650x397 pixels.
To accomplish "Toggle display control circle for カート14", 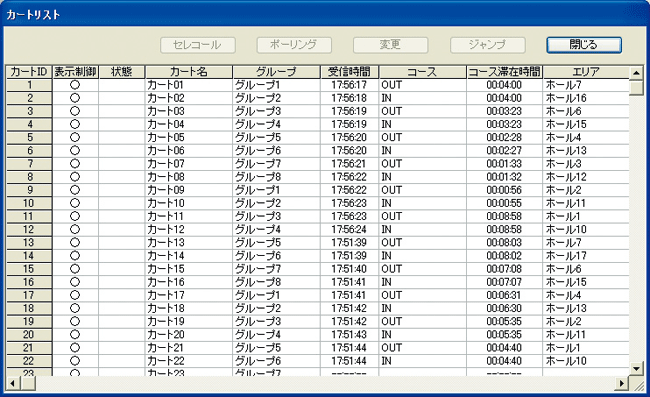I will pos(75,256).
